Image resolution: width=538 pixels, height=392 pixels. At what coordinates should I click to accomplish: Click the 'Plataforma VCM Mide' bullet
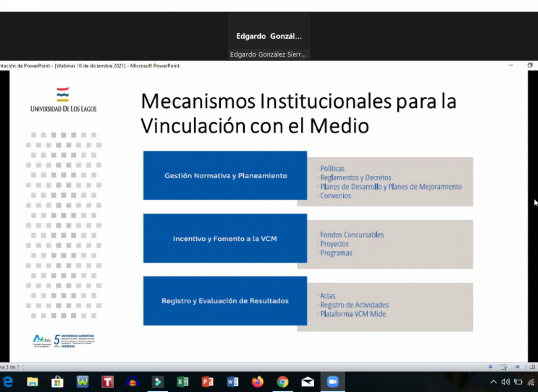tap(353, 314)
